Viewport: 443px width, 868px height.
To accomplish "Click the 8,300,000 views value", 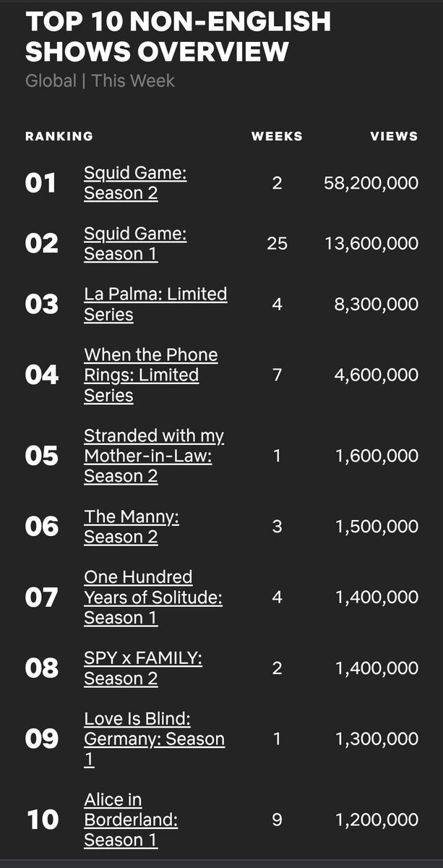I will pos(376,305).
